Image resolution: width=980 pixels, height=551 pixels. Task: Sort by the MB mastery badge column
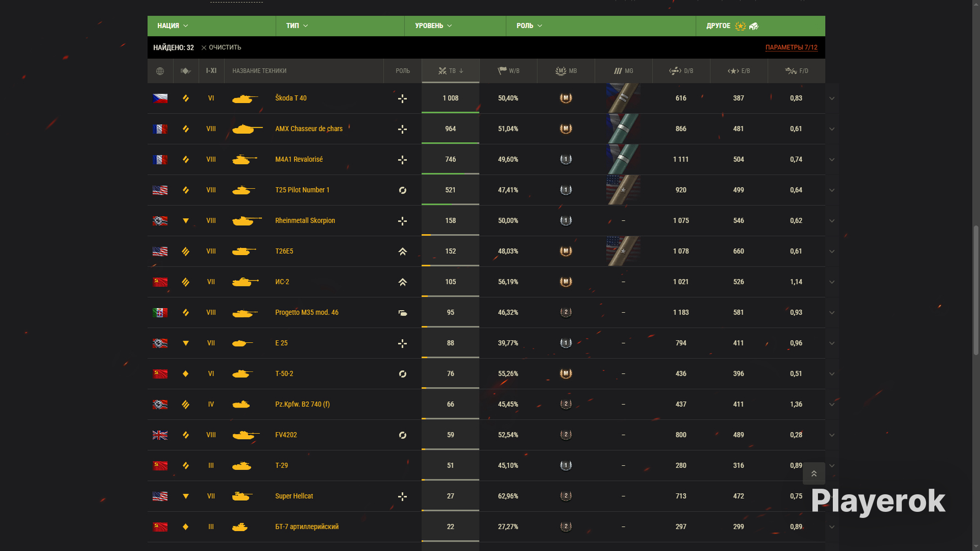point(566,71)
